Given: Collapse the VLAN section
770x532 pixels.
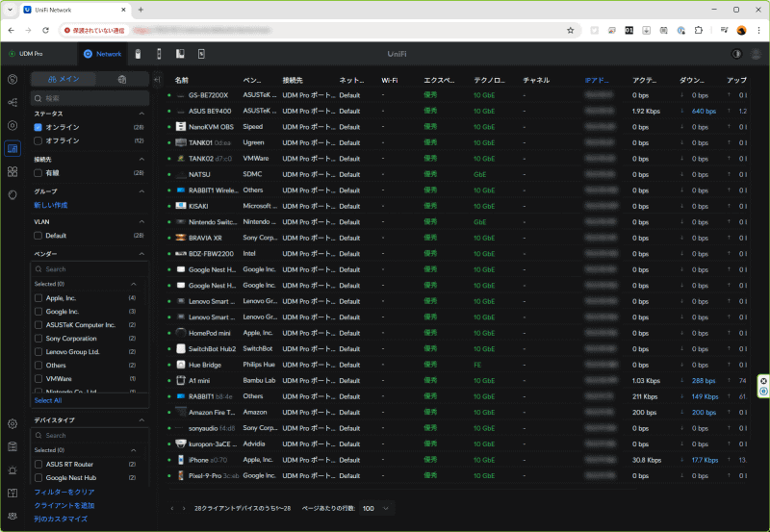Looking at the screenshot, I should pyautogui.click(x=141, y=222).
